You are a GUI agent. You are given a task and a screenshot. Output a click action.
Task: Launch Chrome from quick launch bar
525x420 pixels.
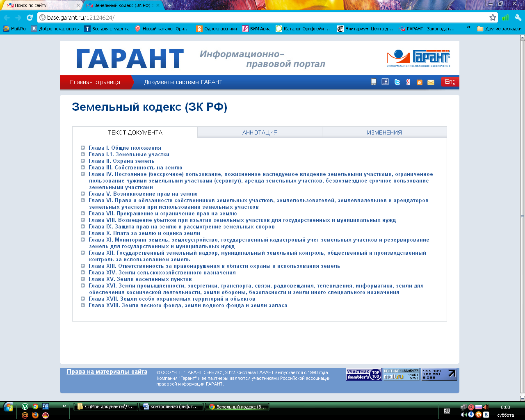tap(35, 406)
